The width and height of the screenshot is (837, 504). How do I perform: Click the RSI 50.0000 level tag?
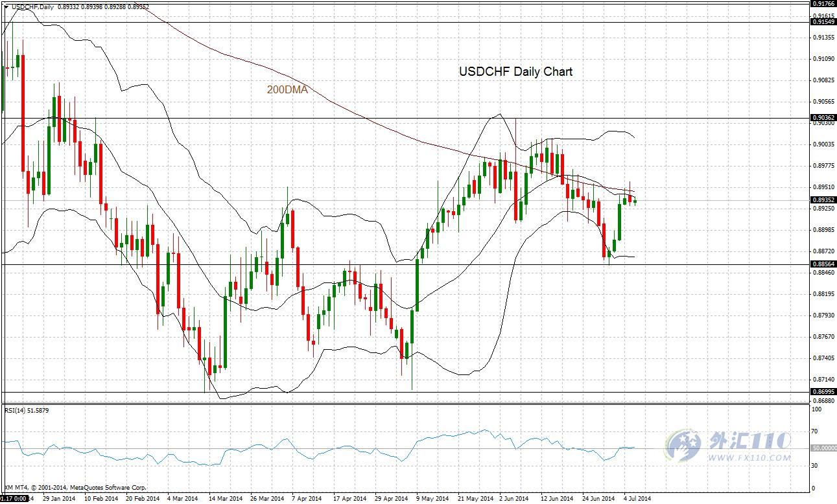pyautogui.click(x=824, y=448)
